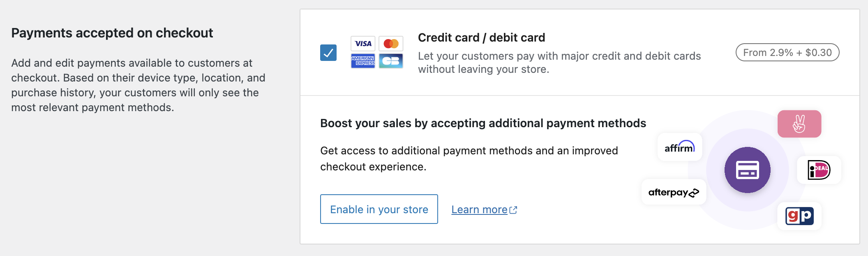Screen dimensions: 868x256
Task: Open the Learn more link
Action: (x=480, y=209)
